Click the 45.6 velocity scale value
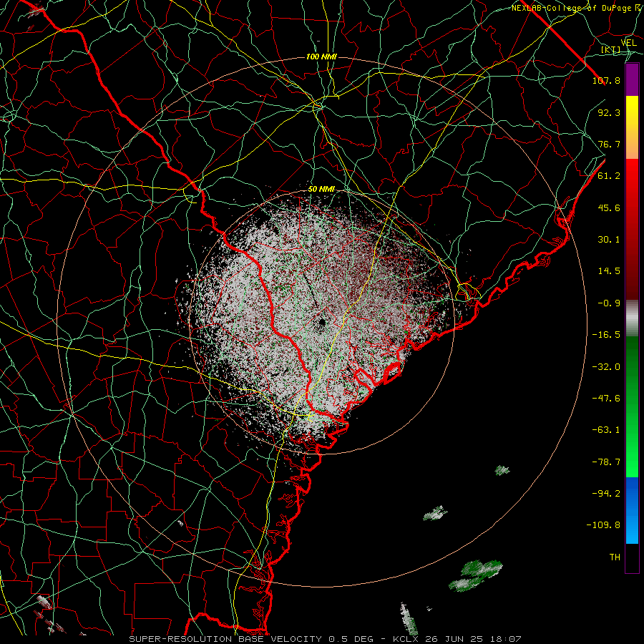The height and width of the screenshot is (644, 644). click(x=609, y=208)
